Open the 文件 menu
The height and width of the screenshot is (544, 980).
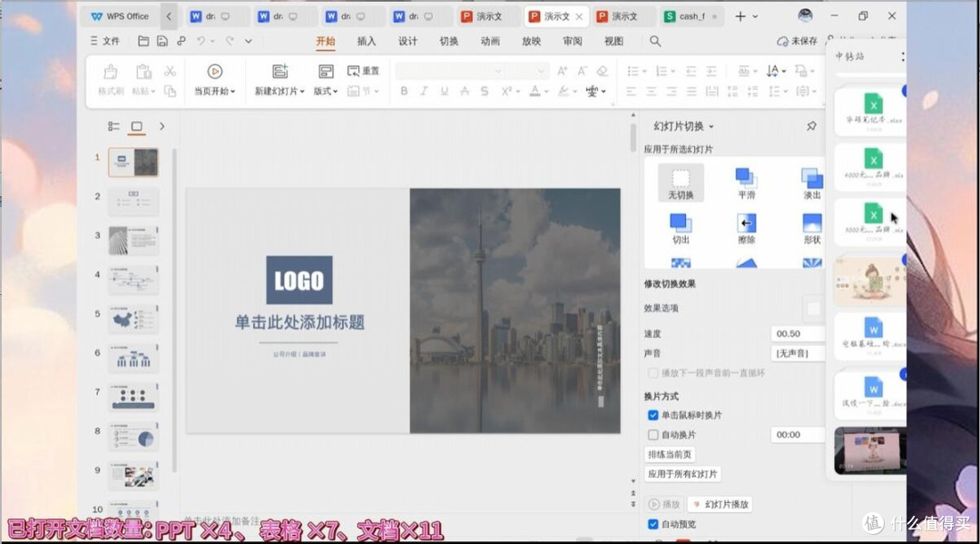click(x=105, y=41)
